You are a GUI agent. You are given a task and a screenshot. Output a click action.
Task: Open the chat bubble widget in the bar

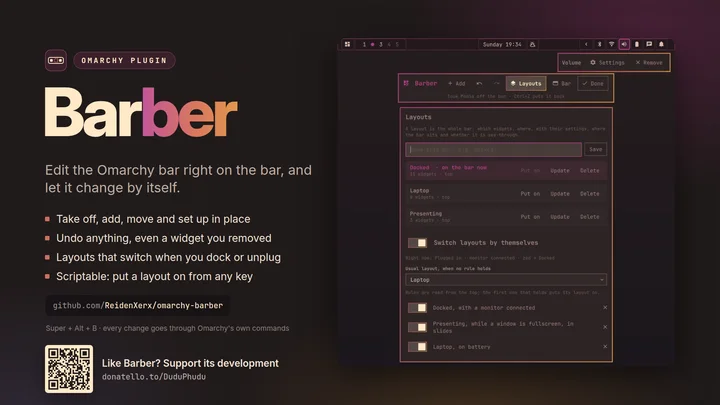[649, 45]
